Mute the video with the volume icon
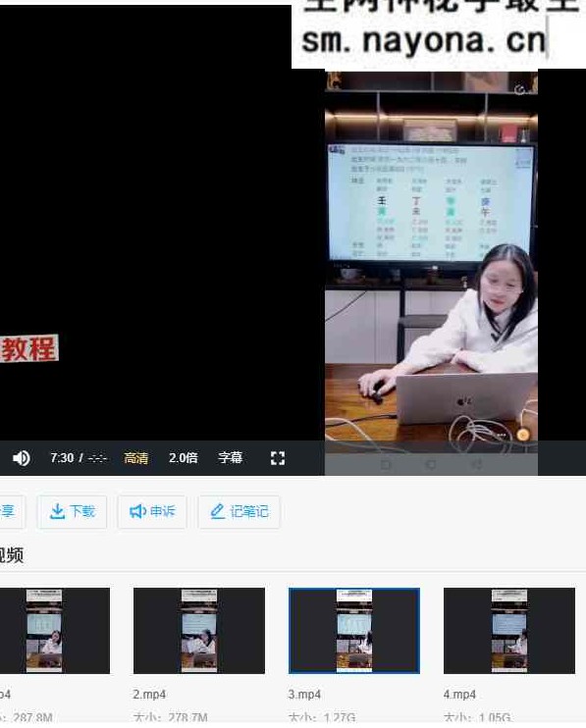The image size is (586, 728). (22, 458)
